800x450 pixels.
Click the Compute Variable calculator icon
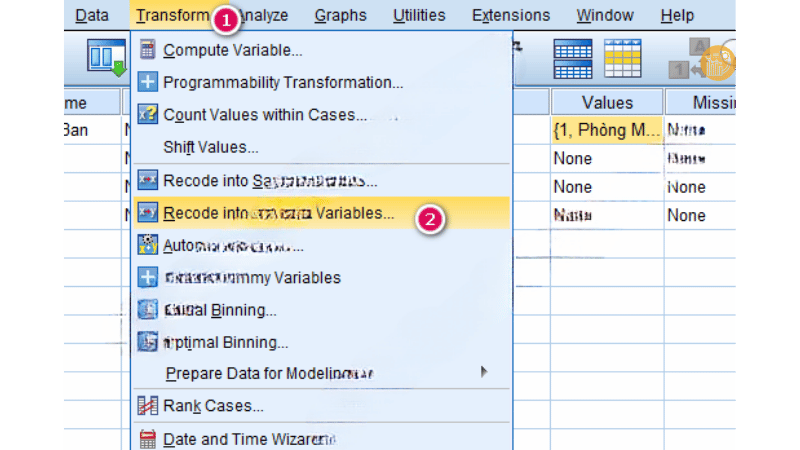148,50
